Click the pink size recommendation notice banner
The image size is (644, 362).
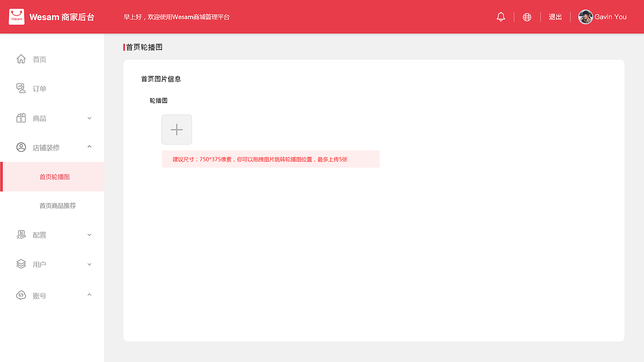(270, 159)
